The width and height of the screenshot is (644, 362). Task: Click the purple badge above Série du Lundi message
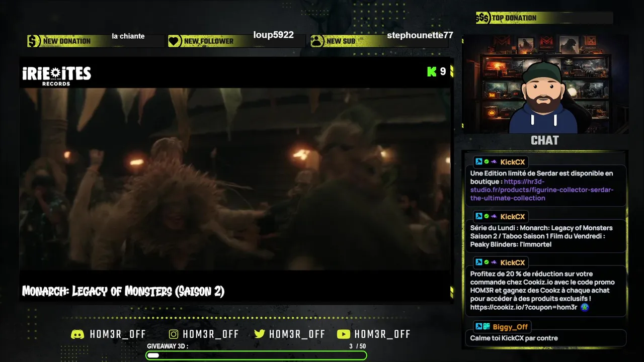[x=494, y=217]
